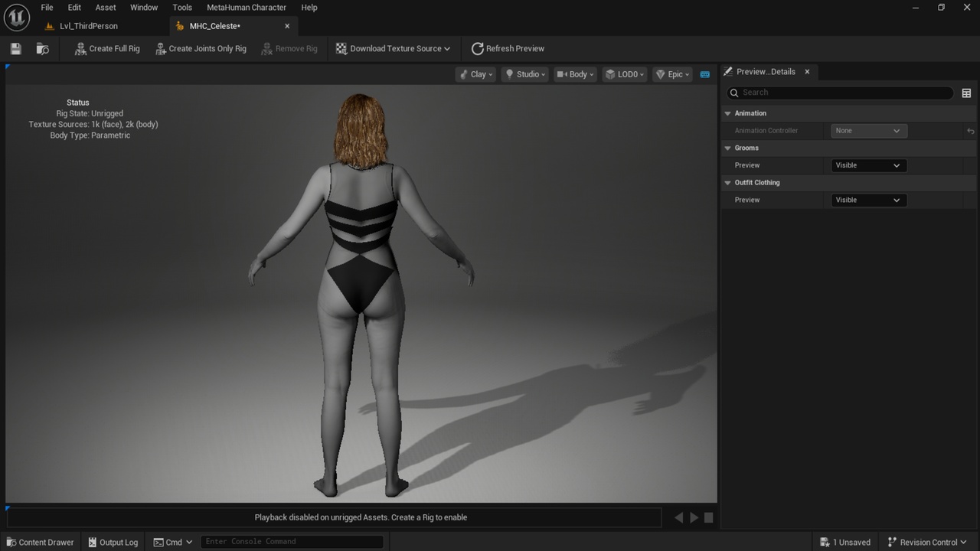
Task: Click the Body Type: Parametric text
Action: point(90,135)
